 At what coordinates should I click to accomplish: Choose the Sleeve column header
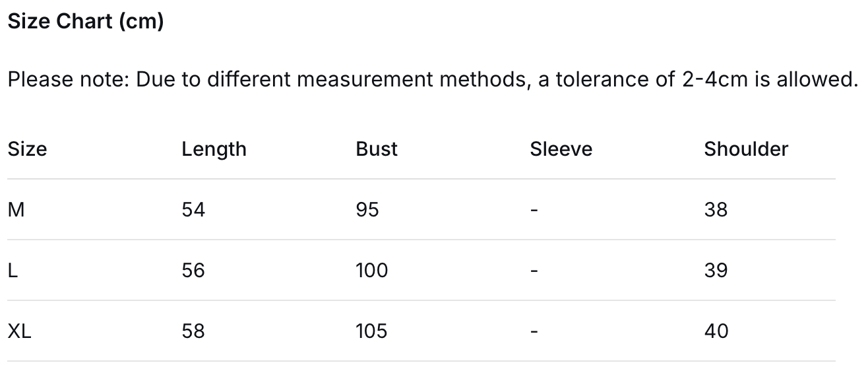(x=561, y=149)
